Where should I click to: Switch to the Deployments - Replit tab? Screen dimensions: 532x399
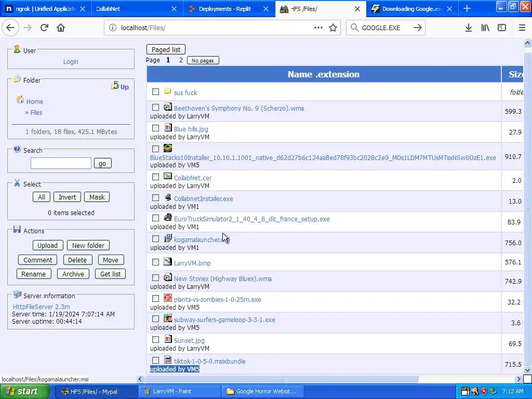(x=229, y=9)
